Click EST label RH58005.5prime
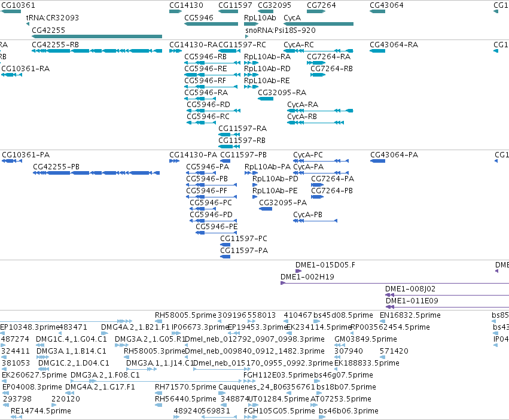The width and height of the screenshot is (509, 420). [x=185, y=316]
